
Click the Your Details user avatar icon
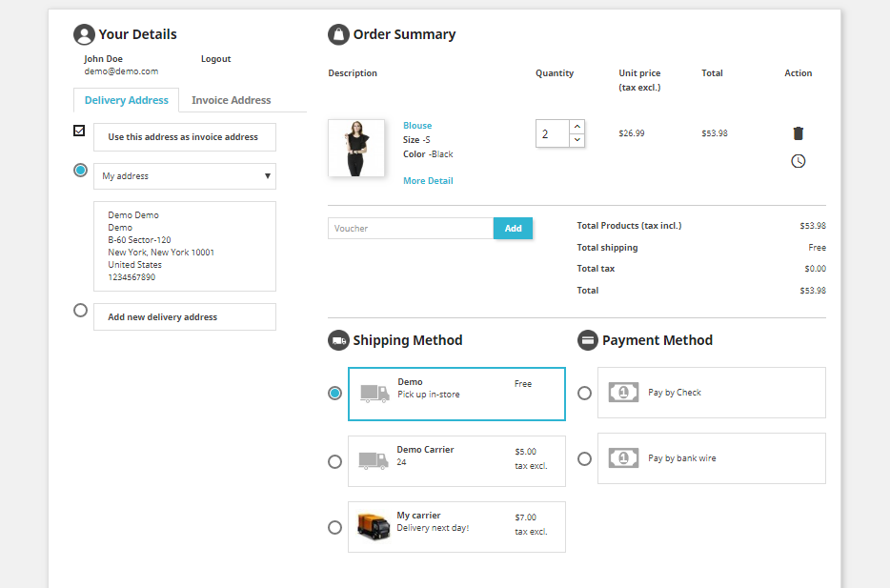click(84, 34)
